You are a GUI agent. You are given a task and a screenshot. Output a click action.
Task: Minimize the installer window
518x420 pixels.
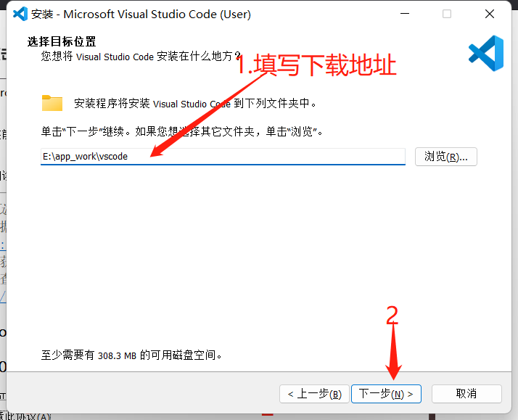(405, 14)
